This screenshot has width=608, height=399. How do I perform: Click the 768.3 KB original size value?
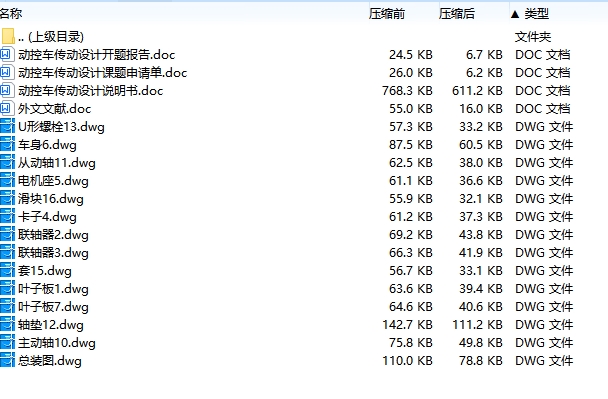point(407,91)
